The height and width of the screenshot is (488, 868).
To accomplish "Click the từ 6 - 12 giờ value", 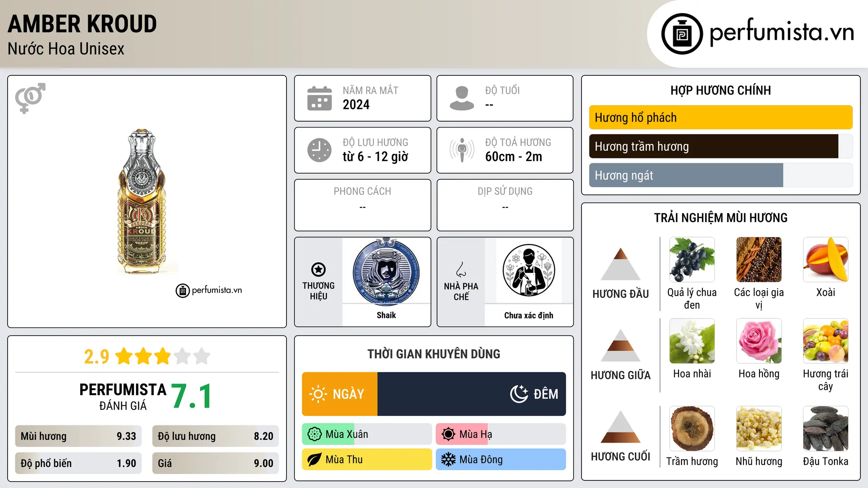I will 376,157.
